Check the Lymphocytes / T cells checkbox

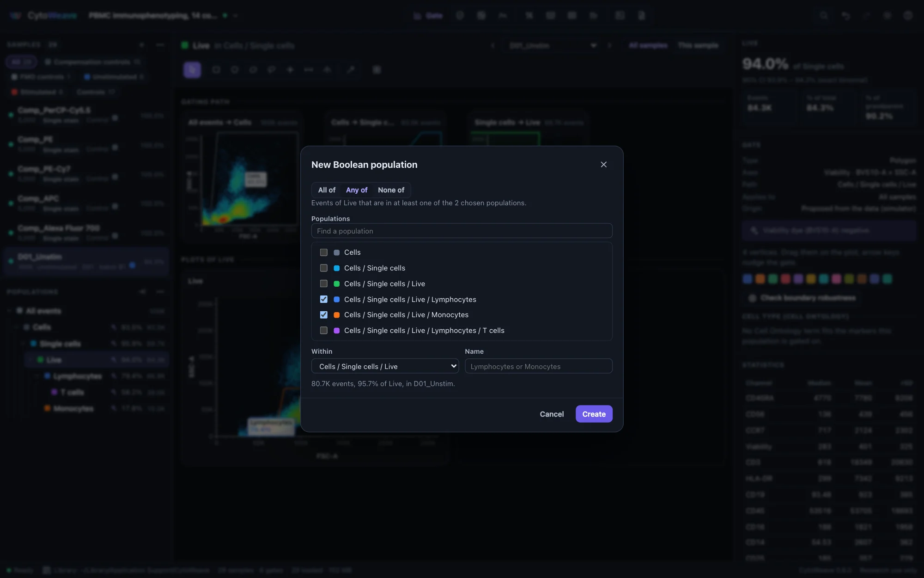tap(324, 331)
